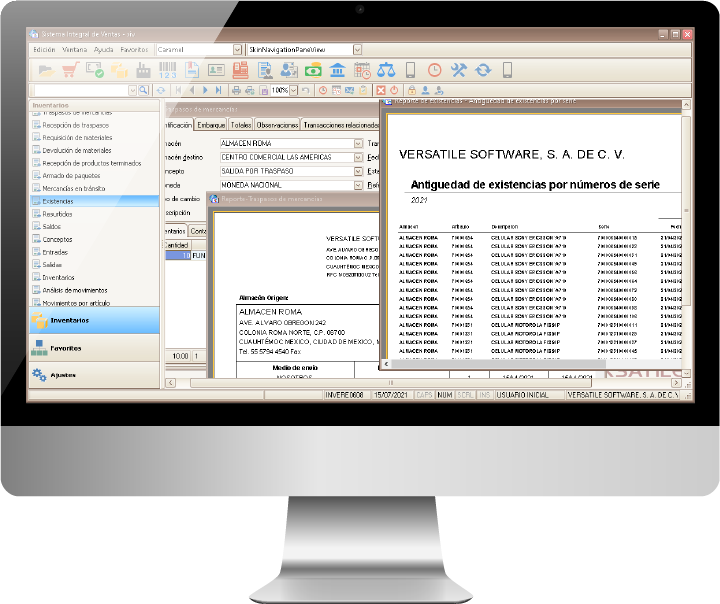Click the folder open icon in main toolbar
This screenshot has width=720, height=604.
pyautogui.click(x=46, y=70)
